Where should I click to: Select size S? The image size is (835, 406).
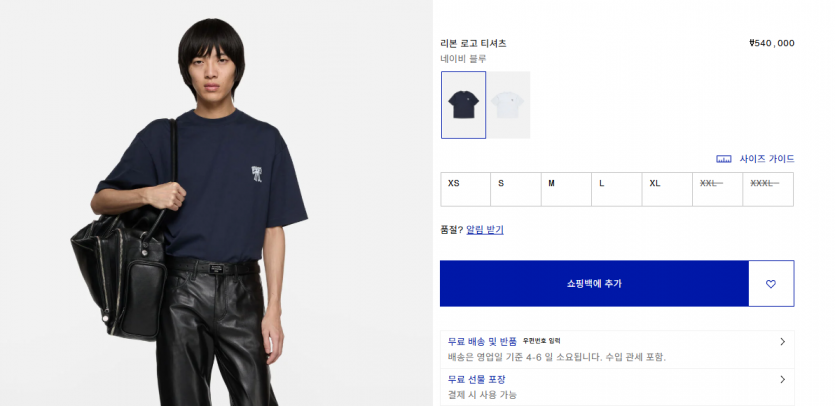[515, 189]
